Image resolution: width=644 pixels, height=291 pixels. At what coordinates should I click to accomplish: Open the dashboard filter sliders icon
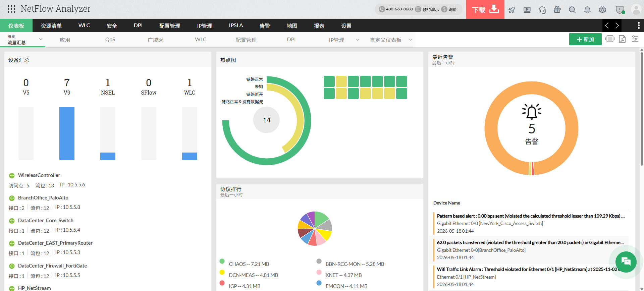635,39
